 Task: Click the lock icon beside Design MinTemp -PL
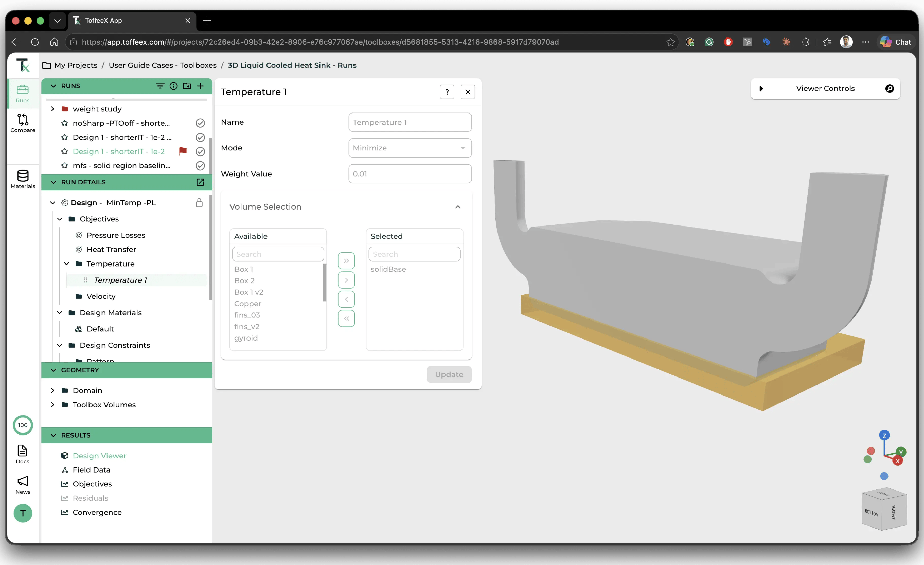[x=199, y=203]
